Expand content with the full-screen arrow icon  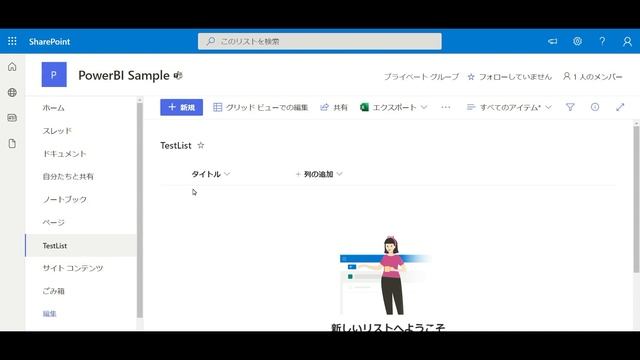[620, 107]
